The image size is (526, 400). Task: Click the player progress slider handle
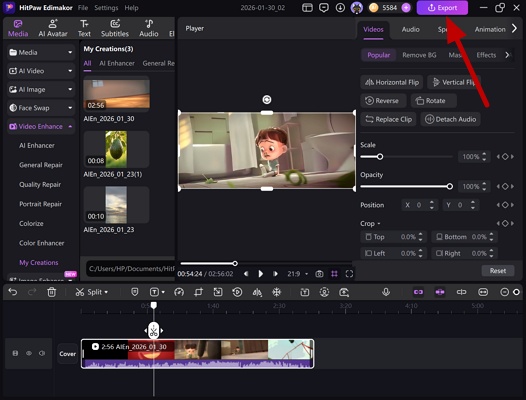click(x=235, y=263)
